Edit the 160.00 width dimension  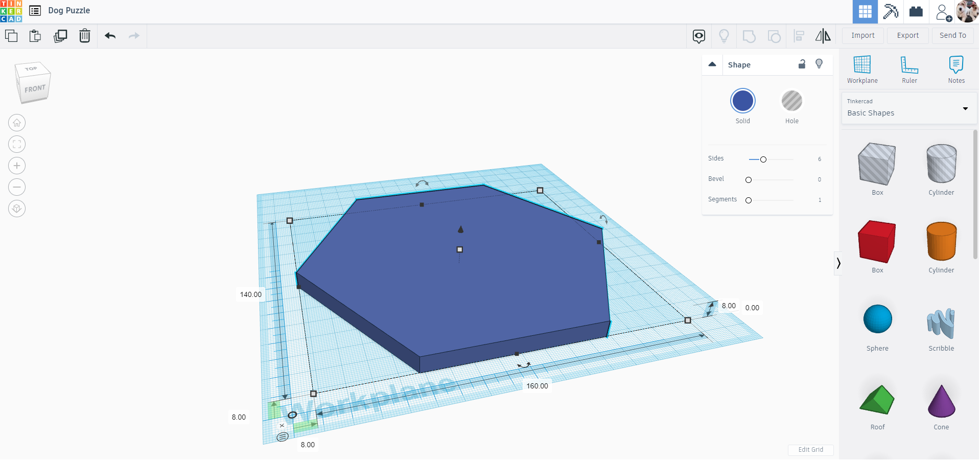[x=538, y=386]
